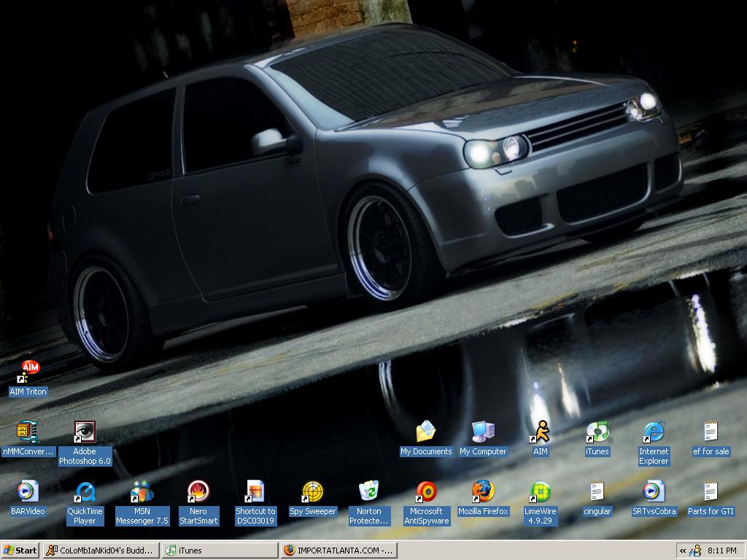Click the Nero StartSmart shortcut
Viewport: 747px width, 560px height.
(198, 492)
